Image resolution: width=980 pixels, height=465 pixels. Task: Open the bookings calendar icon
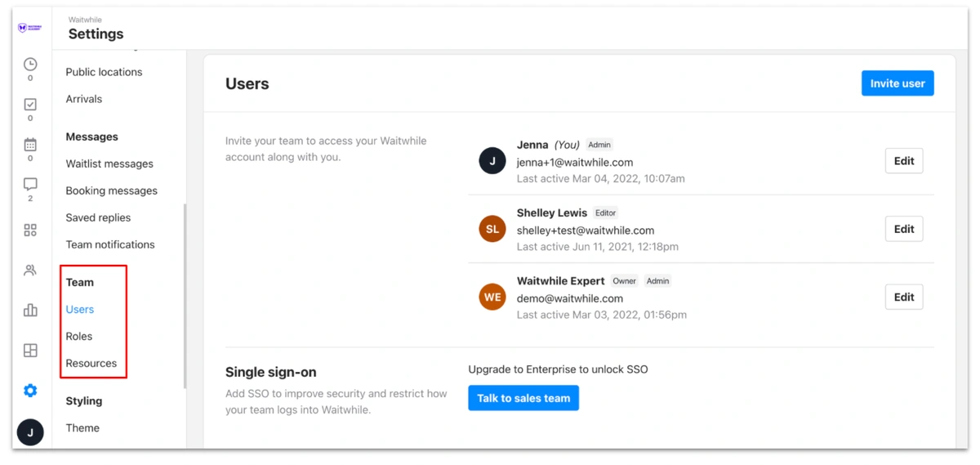coord(30,145)
